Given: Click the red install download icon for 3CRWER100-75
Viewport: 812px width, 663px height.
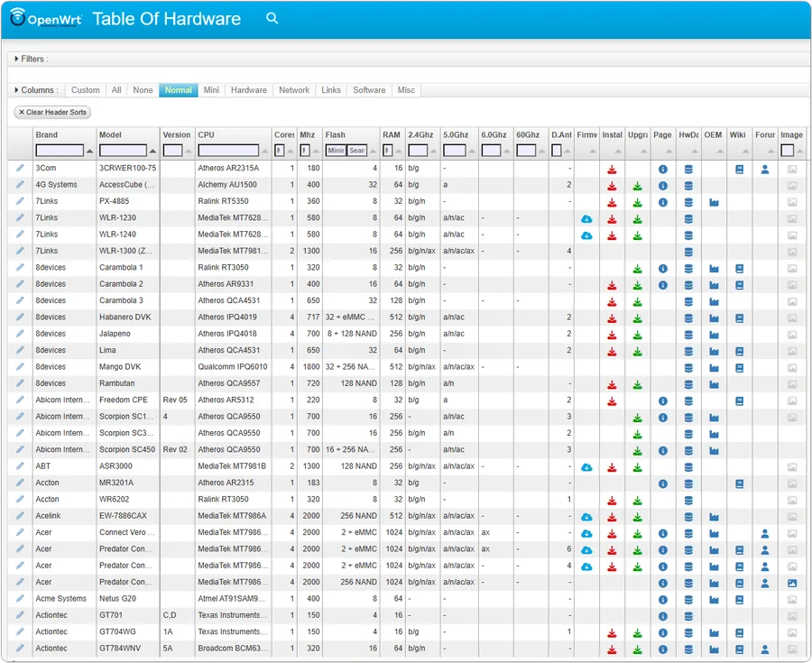Looking at the screenshot, I should tap(612, 169).
